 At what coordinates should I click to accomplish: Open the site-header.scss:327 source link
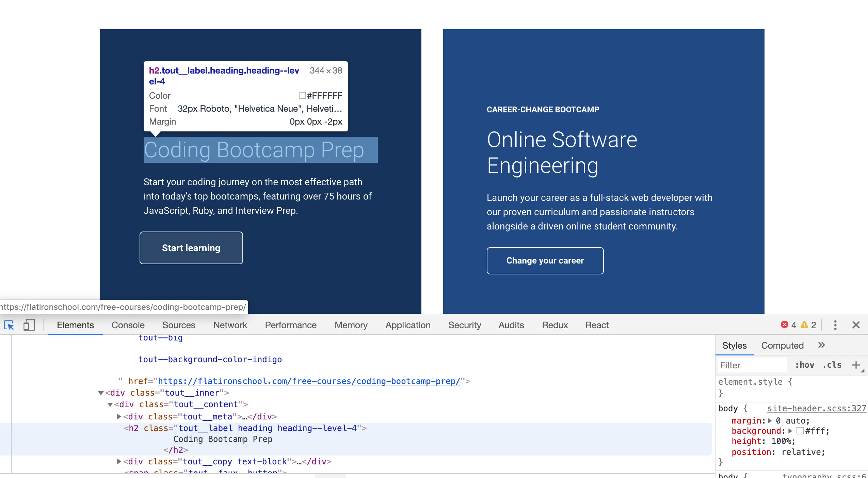tap(816, 408)
